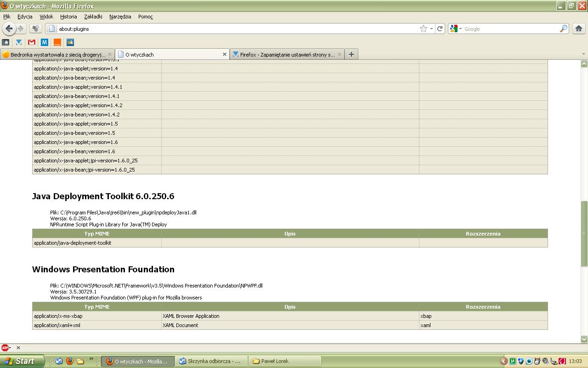Show the address bar history dropdown

431,29
